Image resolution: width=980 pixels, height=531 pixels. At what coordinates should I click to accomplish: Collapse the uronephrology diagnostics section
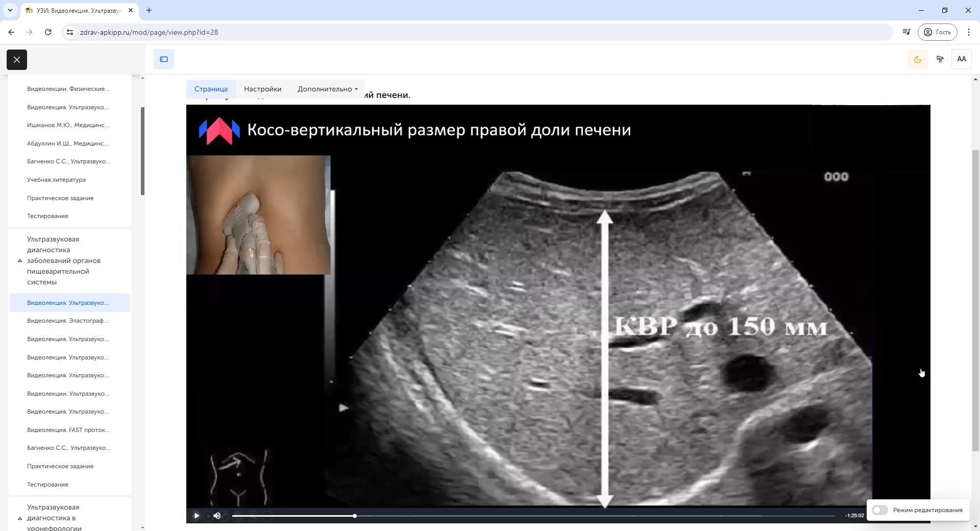(x=20, y=518)
